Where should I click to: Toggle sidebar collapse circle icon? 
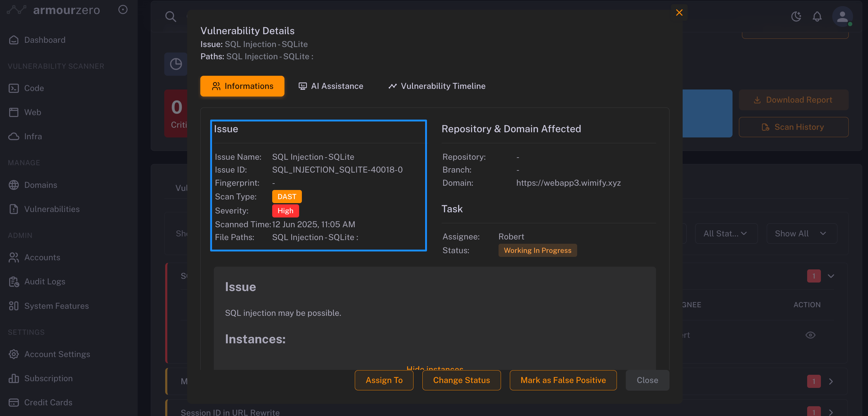123,10
